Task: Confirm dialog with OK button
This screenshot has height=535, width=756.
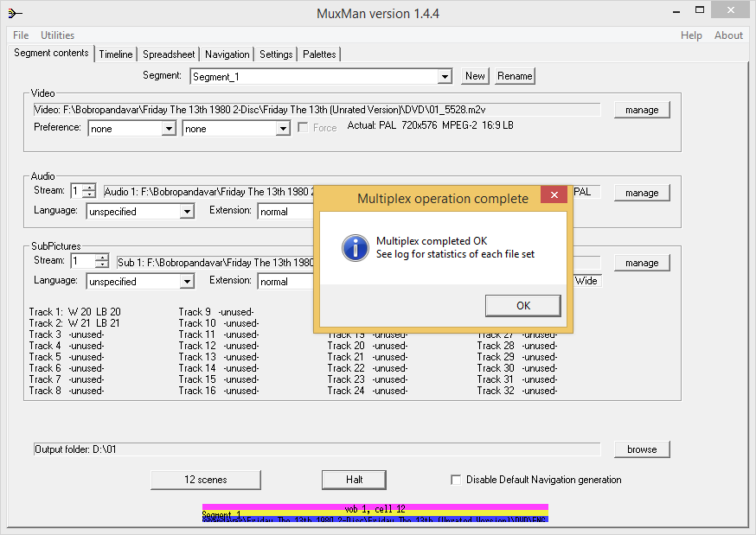Action: (523, 306)
